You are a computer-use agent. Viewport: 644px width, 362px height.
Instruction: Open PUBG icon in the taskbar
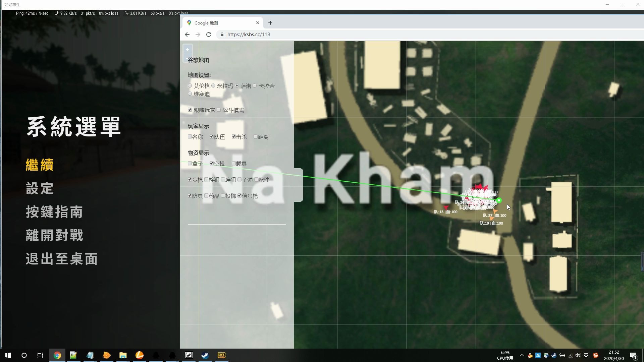(x=222, y=355)
